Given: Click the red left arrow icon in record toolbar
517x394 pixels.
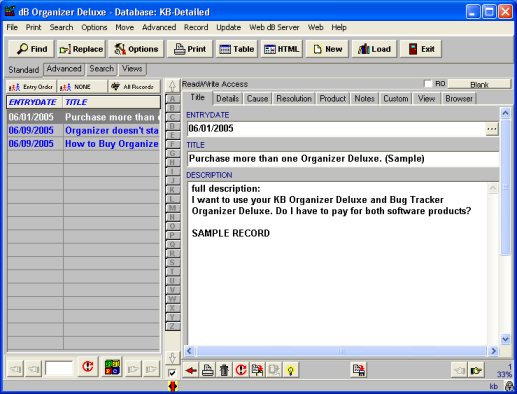Looking at the screenshot, I should tap(191, 370).
